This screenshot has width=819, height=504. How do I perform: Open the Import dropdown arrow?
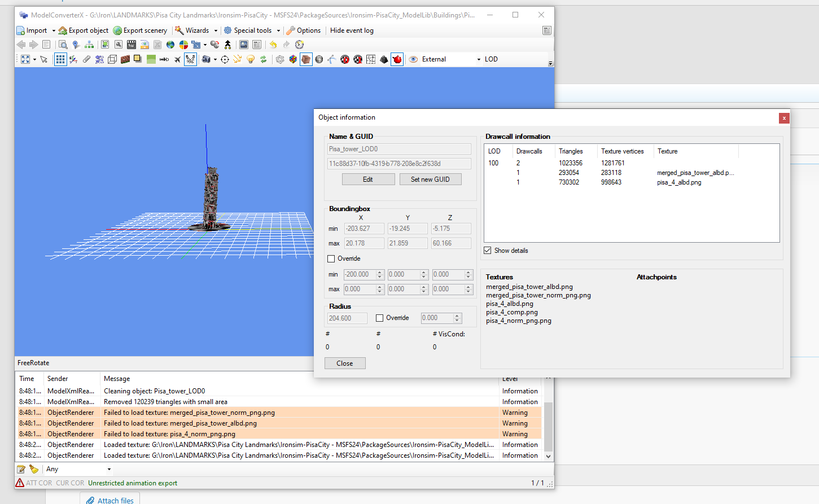coord(54,30)
